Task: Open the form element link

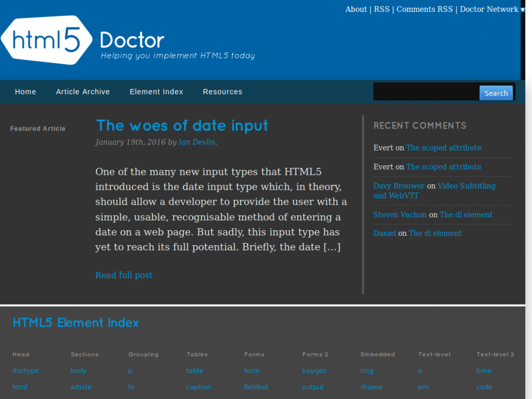Action: coord(252,370)
